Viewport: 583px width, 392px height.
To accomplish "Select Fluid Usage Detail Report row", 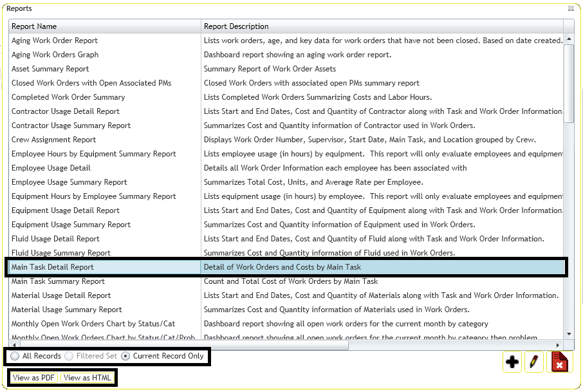I will click(55, 239).
